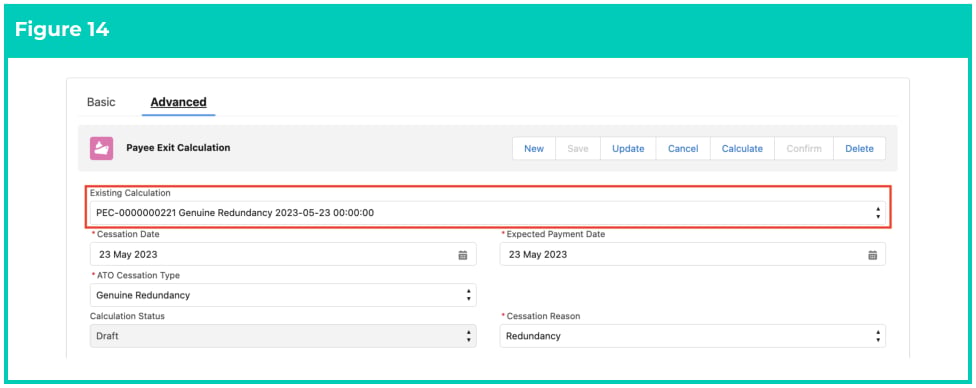
Task: Open the Existing Calculation dropdown
Action: tap(487, 213)
